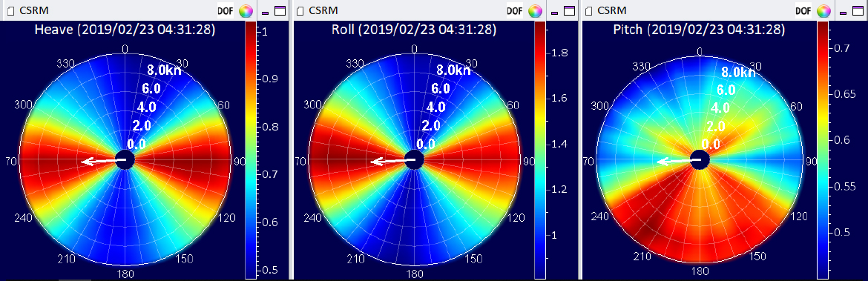Screen dimensions: 868x281
Task: Select the CSRM title tab of the Pitch panel
Action: click(611, 10)
